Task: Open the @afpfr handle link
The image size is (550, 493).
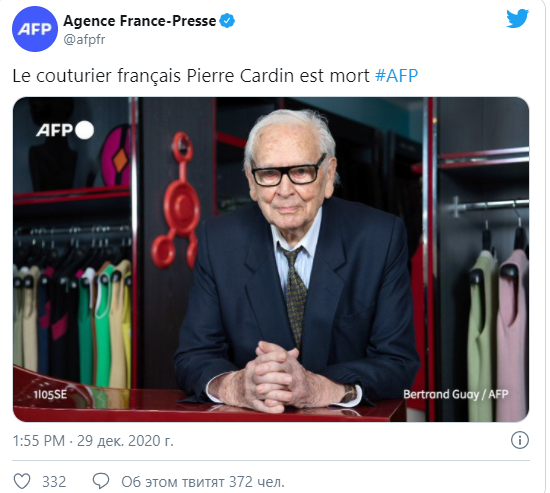Action: pos(84,39)
